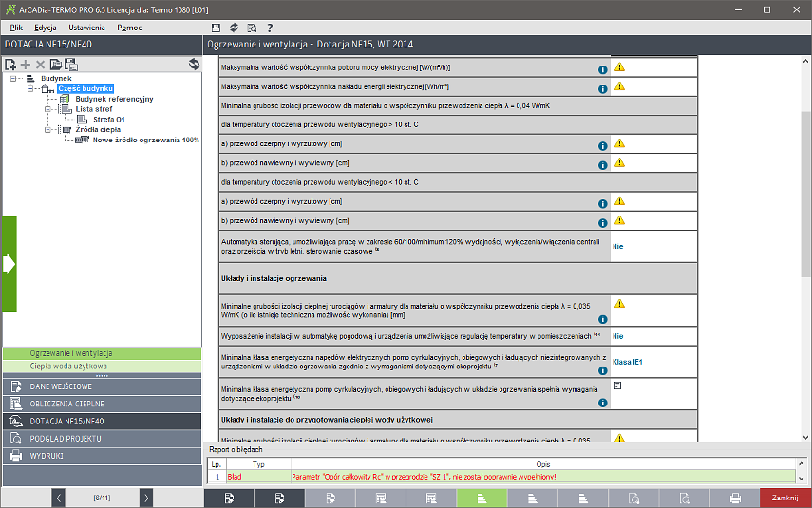Select the Ogrzewanie i wentylacja tab

tap(102, 353)
